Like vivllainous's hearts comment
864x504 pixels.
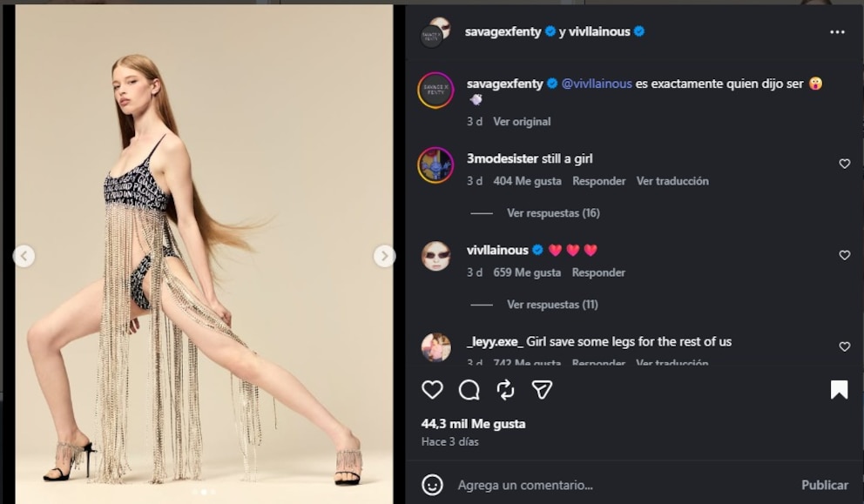[844, 255]
